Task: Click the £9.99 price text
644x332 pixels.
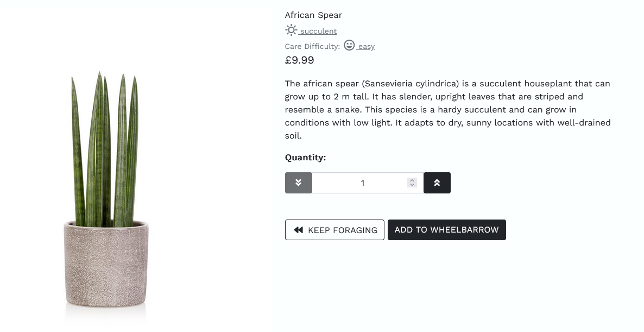Action: [299, 60]
